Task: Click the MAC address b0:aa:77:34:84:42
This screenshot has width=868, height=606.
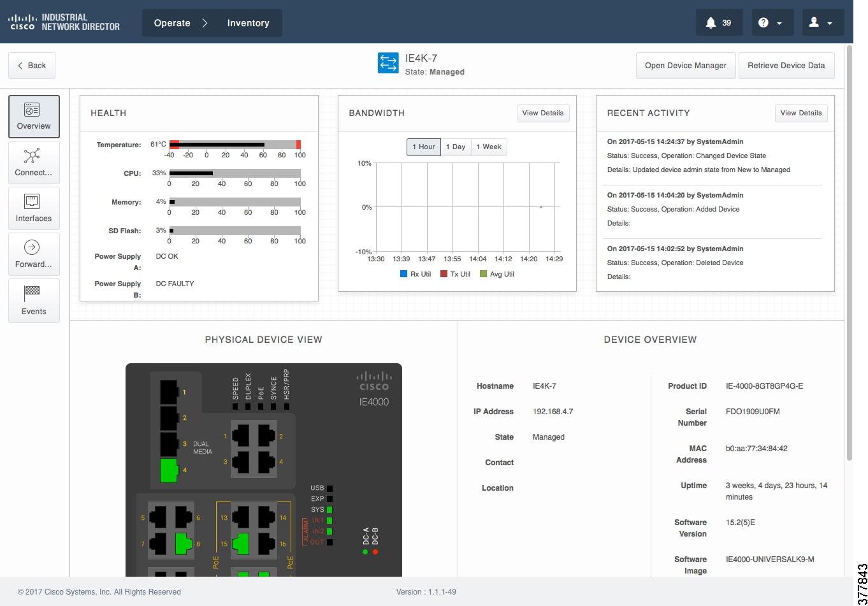Action: (x=756, y=449)
